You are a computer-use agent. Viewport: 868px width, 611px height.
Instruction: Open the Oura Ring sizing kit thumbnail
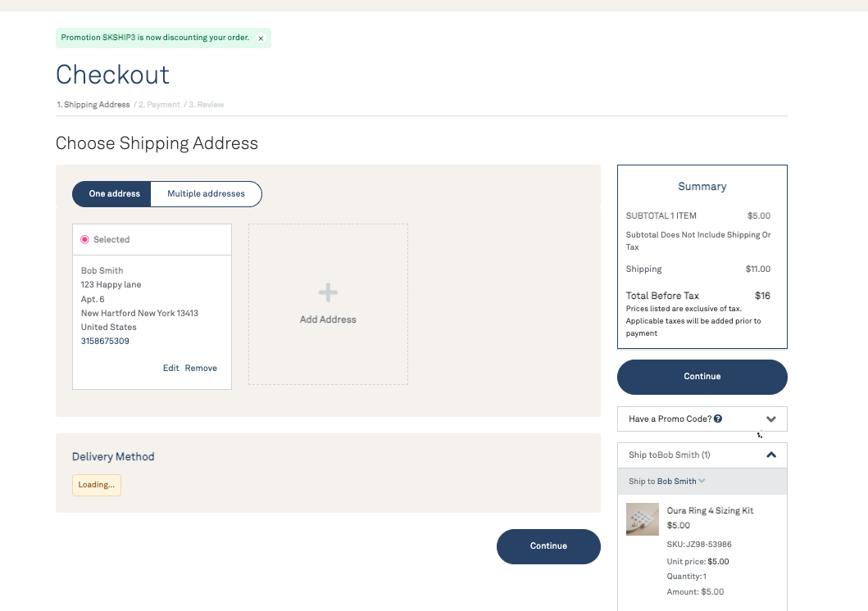[642, 519]
